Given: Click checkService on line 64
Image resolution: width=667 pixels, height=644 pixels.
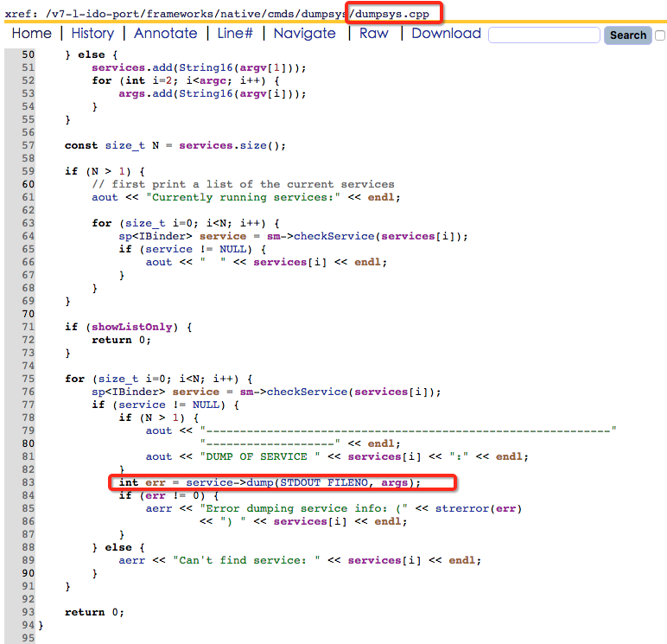Looking at the screenshot, I should [333, 236].
